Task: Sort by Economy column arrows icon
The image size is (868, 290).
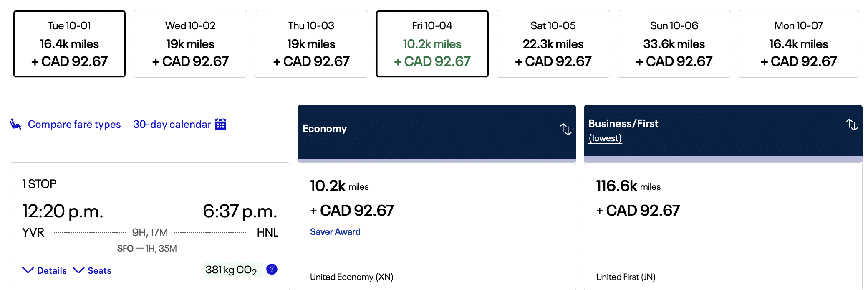Action: pos(565,129)
